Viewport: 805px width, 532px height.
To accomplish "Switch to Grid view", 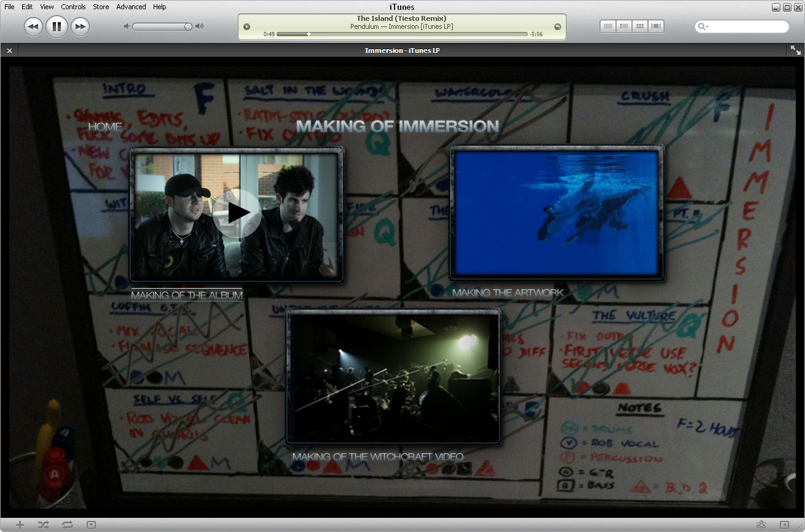I will 640,26.
